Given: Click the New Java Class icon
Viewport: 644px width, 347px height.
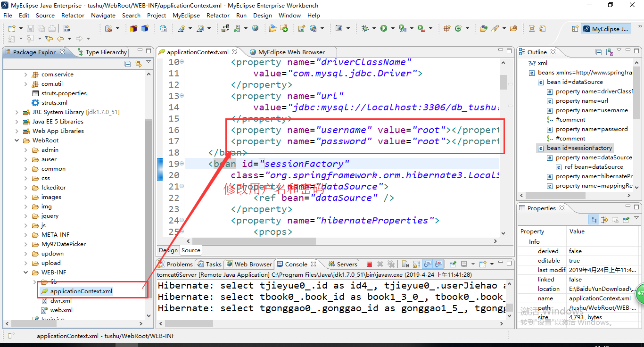Looking at the screenshot, I should point(458,28).
